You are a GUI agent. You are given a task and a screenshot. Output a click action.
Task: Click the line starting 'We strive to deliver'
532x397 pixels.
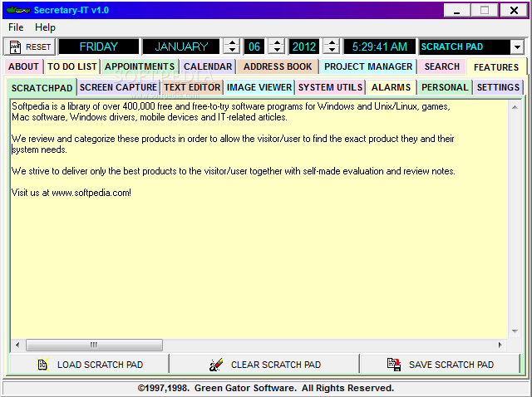coord(234,171)
